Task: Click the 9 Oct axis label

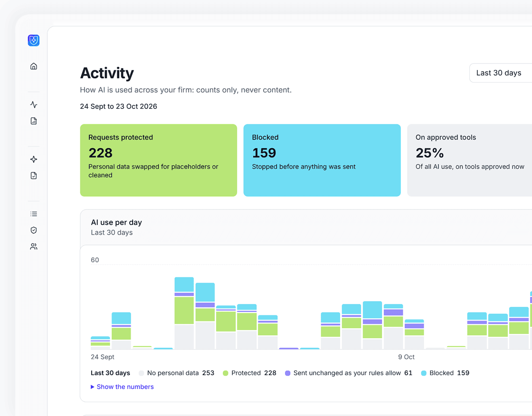Action: tap(406, 357)
